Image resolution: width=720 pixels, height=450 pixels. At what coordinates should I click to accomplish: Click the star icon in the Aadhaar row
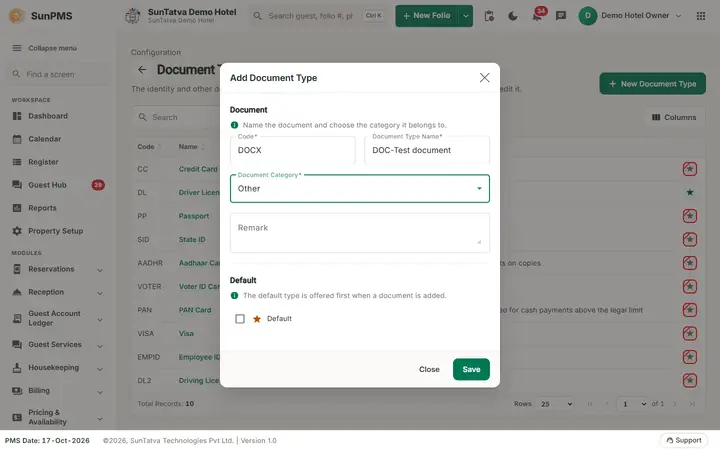690,263
